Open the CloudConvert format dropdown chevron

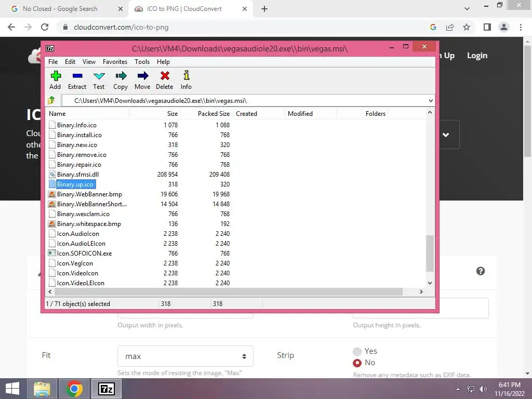coord(446,135)
